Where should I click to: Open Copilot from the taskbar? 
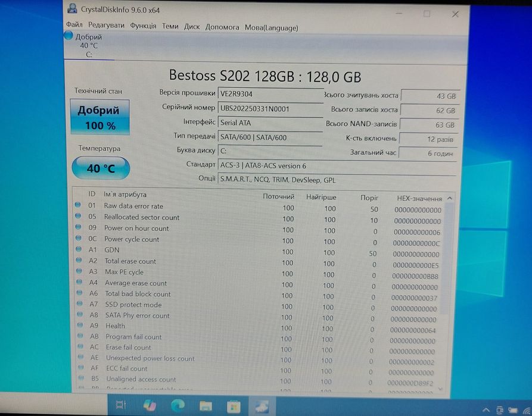150,405
